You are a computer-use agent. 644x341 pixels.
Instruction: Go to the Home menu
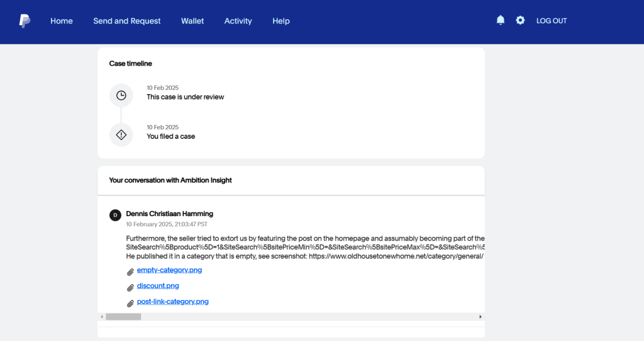62,21
